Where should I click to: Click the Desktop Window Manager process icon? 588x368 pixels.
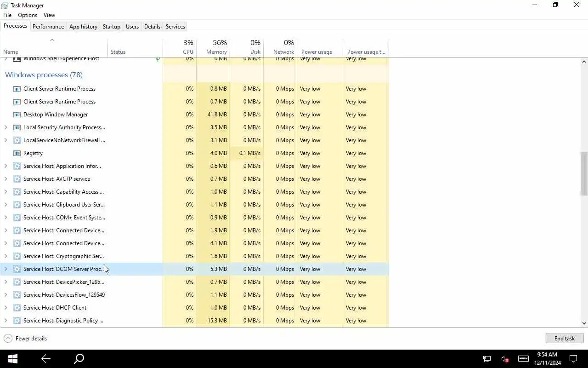point(17,115)
